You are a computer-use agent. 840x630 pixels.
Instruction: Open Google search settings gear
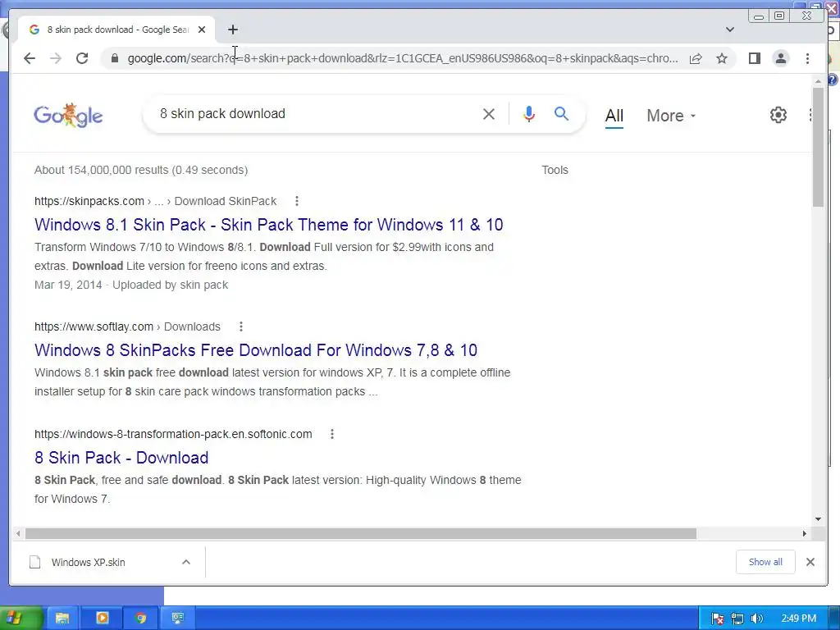click(778, 115)
